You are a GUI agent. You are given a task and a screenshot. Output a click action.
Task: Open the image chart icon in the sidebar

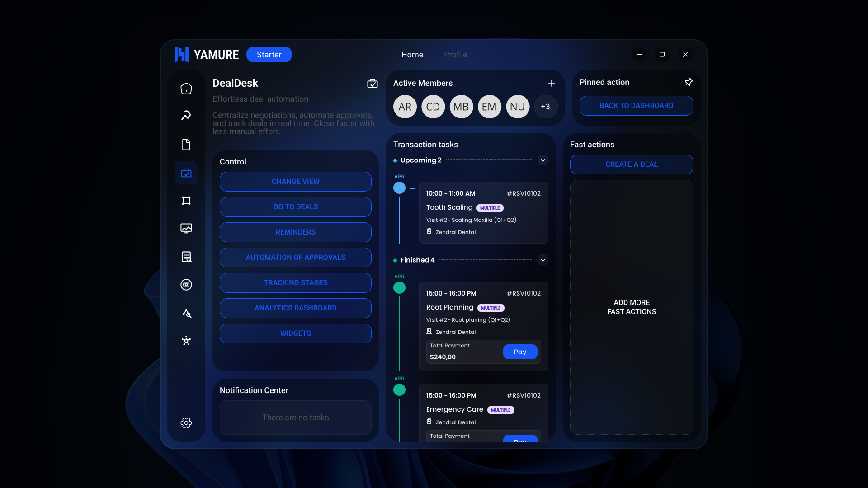(x=186, y=228)
